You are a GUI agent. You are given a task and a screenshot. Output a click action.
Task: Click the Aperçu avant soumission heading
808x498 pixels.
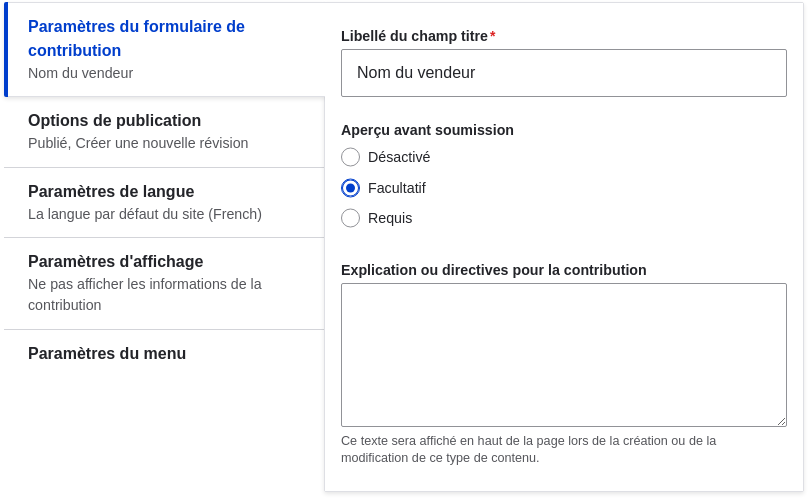[x=427, y=130]
